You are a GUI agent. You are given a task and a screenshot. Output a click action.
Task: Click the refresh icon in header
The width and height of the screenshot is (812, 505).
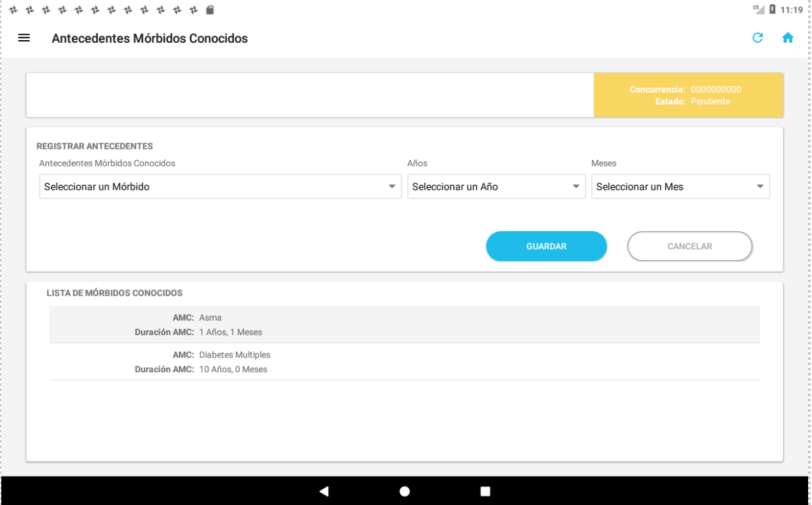coord(757,38)
